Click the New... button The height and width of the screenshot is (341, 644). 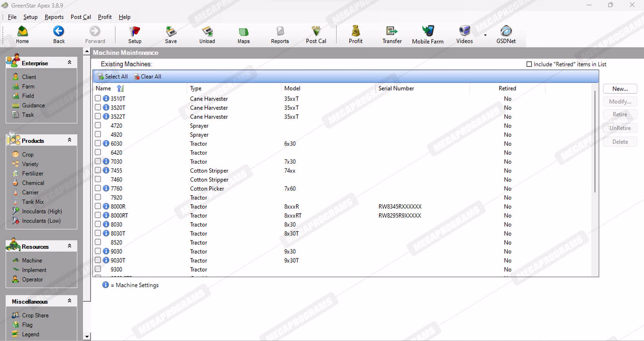620,89
